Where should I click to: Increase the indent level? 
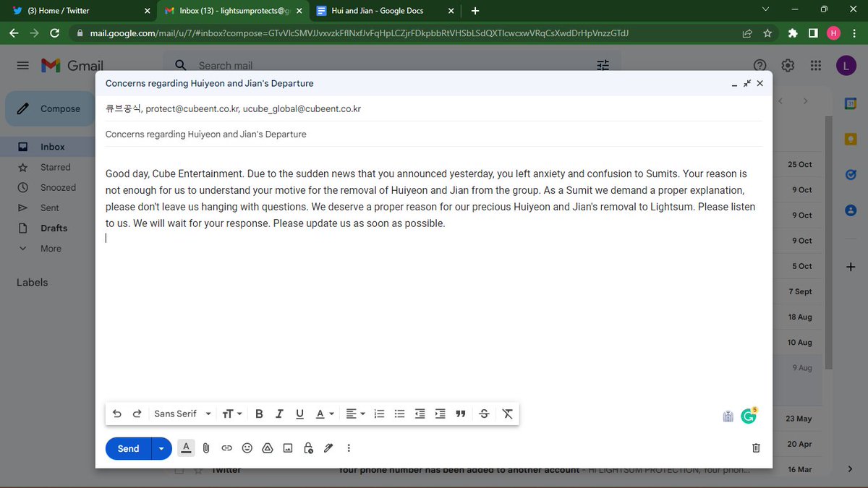(x=440, y=414)
